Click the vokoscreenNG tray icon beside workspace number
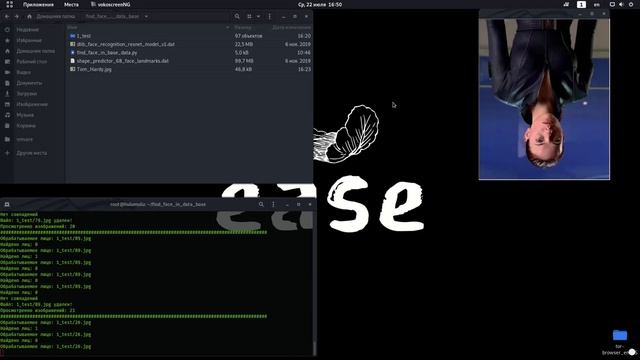The width and height of the screenshot is (640, 360). (x=566, y=4)
